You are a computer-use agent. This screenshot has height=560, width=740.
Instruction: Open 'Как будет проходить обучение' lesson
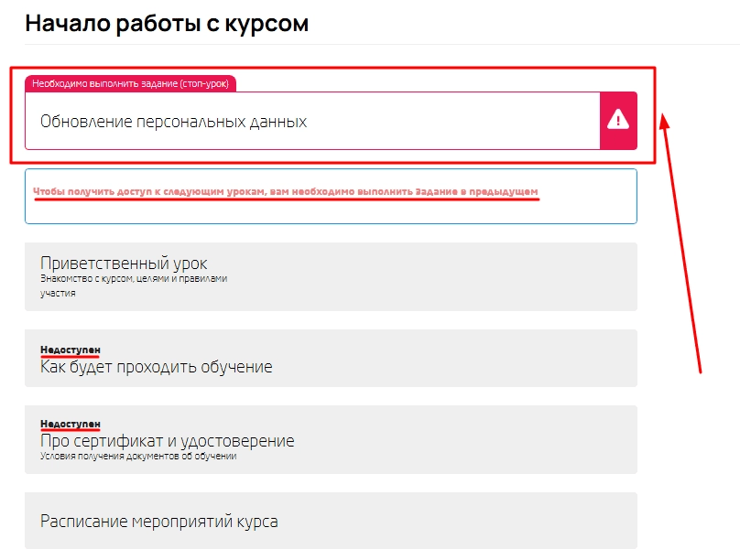click(331, 359)
